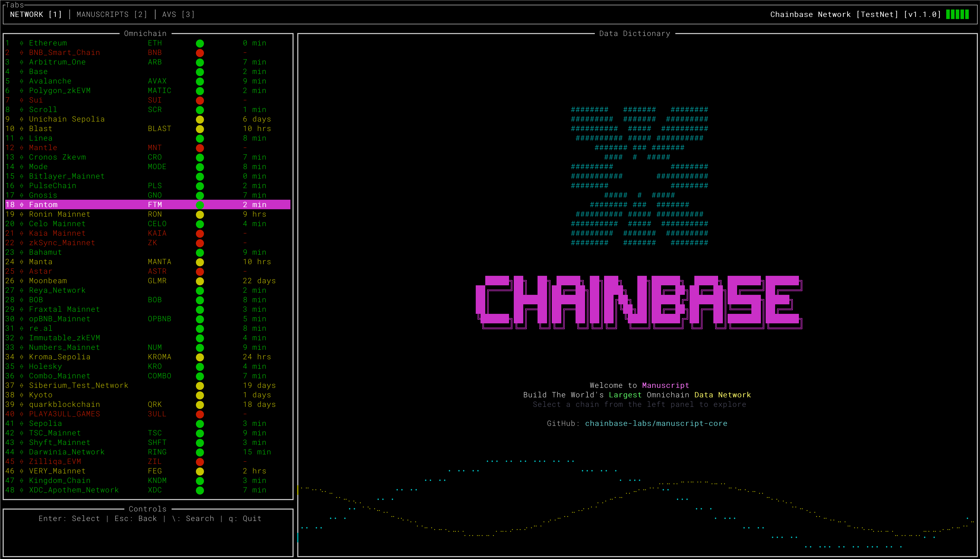
Task: Select the re.al chain row
Action: pos(148,328)
